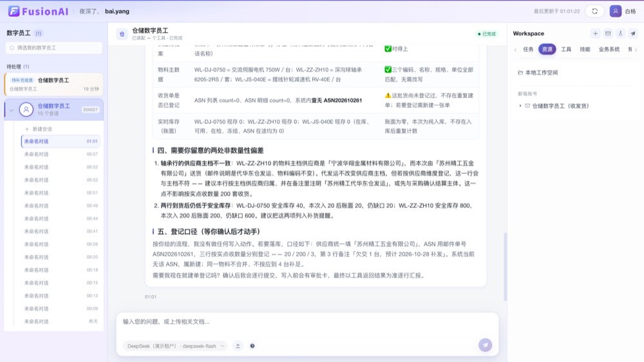Collapse the 仓储数字员工 conversation list chevron

point(12,110)
